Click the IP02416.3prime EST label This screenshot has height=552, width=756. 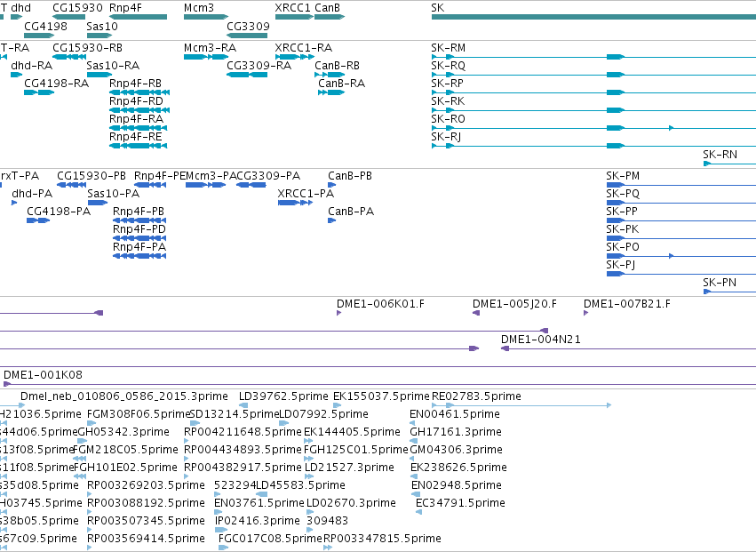pyautogui.click(x=258, y=521)
